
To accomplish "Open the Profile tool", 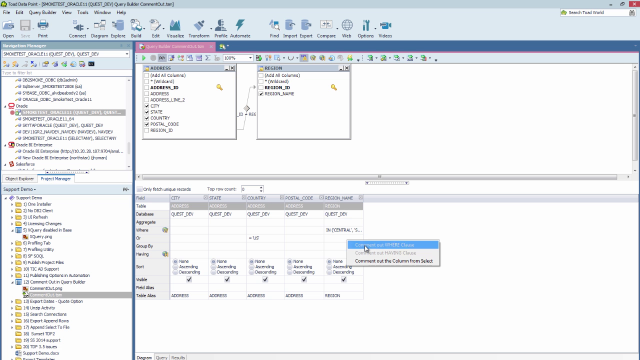I will pyautogui.click(x=221, y=29).
